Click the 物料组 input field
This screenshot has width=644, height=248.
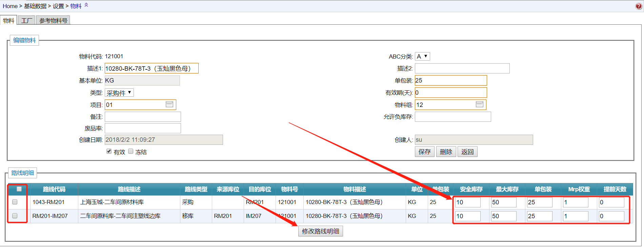click(x=450, y=105)
